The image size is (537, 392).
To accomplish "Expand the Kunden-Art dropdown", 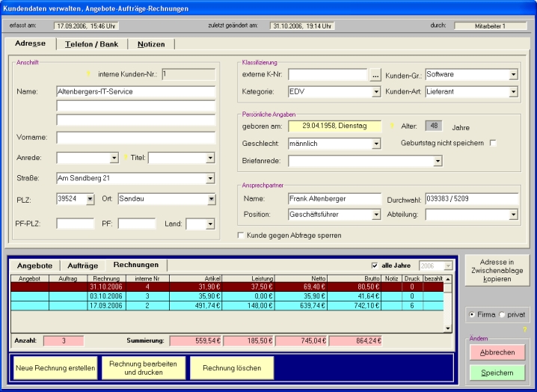I will (x=513, y=92).
